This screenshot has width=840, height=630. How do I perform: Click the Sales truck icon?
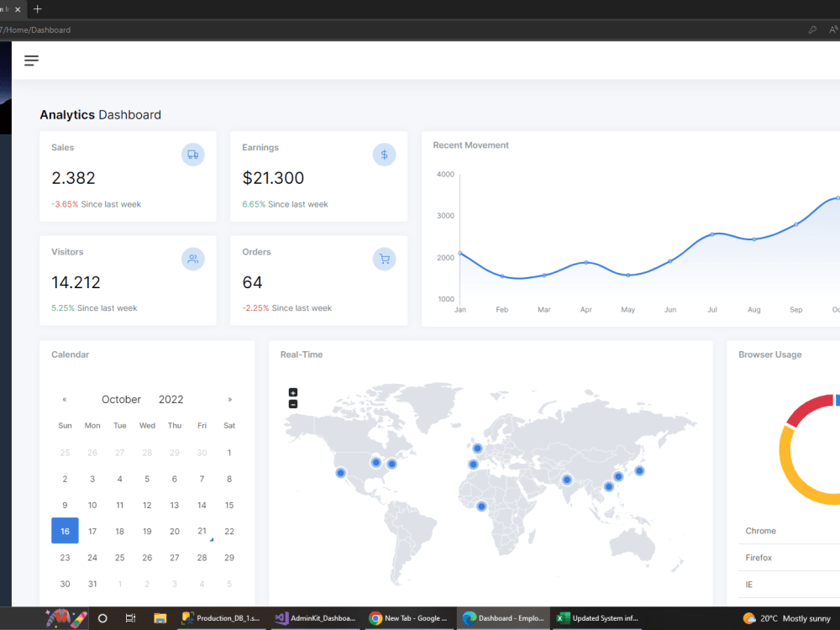point(193,155)
